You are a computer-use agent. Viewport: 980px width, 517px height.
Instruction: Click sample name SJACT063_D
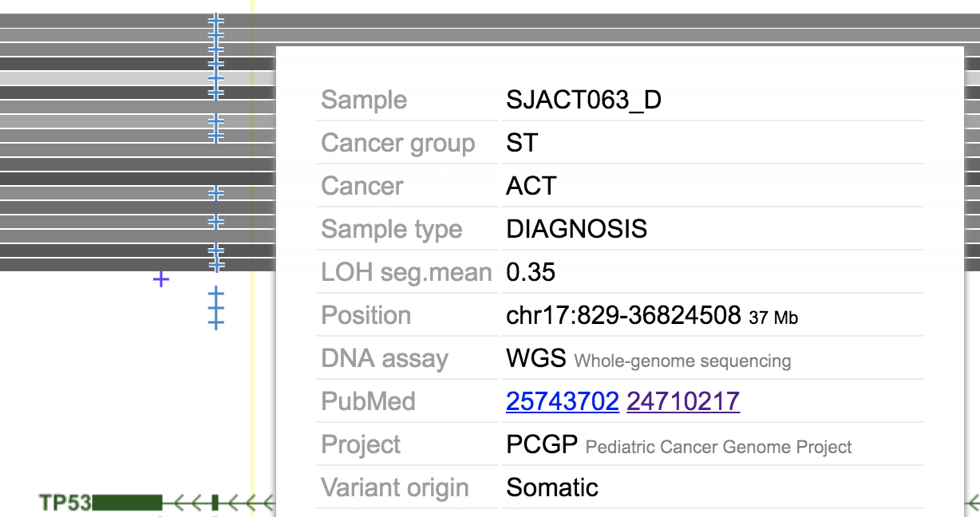[x=584, y=100]
